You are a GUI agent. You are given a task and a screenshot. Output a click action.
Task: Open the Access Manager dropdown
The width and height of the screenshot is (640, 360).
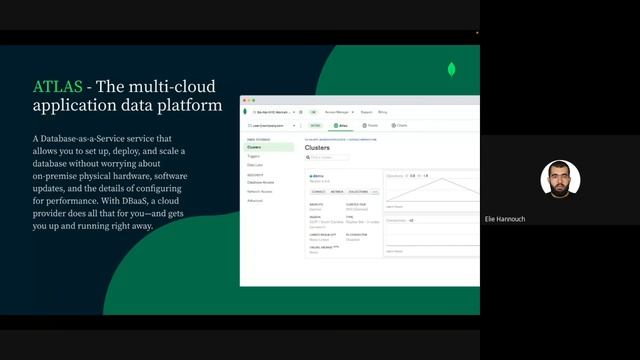(x=339, y=112)
